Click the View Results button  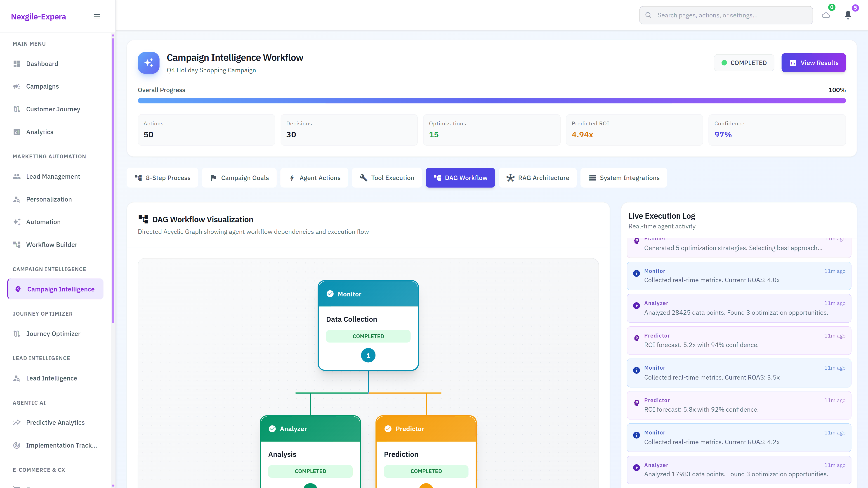tap(814, 63)
